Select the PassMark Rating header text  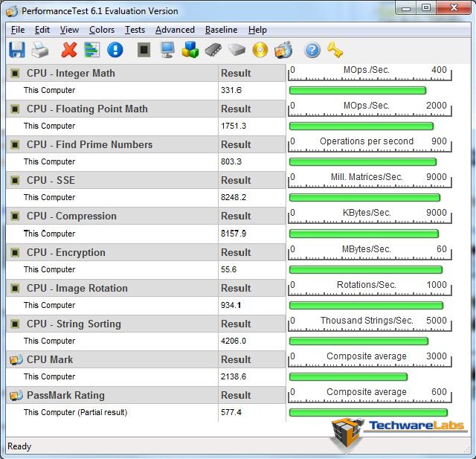point(65,395)
